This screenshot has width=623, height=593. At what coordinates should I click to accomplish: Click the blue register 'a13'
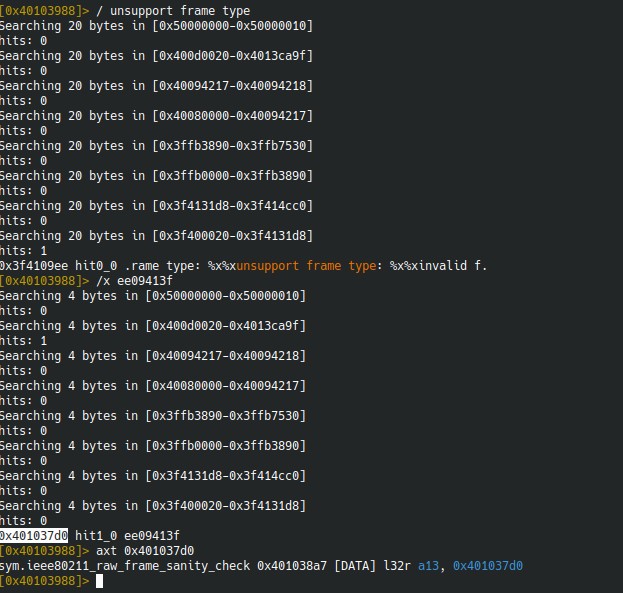tap(428, 566)
